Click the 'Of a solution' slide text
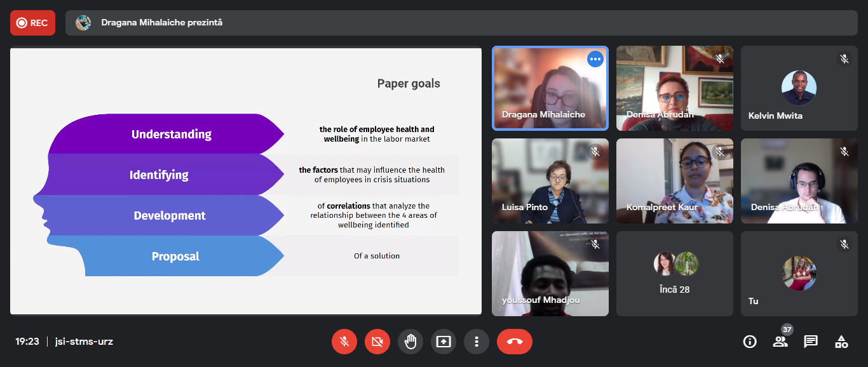Viewport: 868px width, 367px height. (x=377, y=256)
